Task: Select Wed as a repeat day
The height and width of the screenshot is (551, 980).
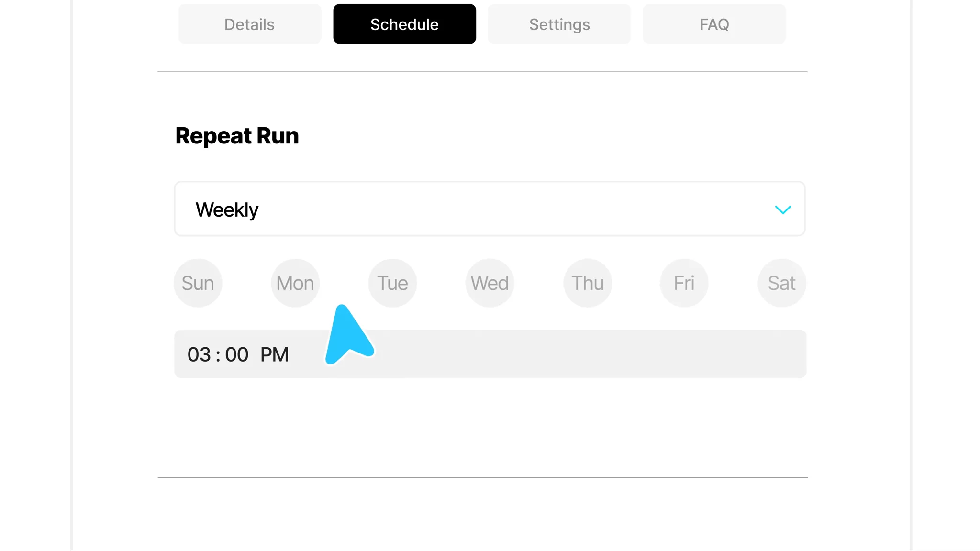Action: (x=490, y=283)
